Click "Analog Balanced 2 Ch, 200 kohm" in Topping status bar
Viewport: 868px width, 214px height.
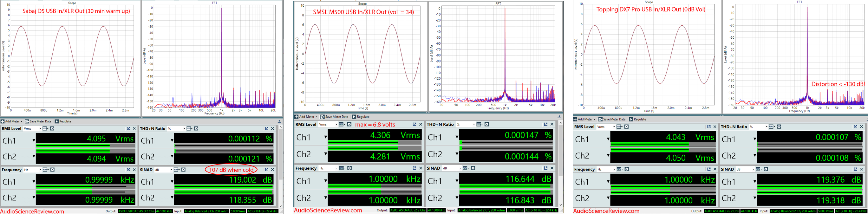click(x=793, y=211)
